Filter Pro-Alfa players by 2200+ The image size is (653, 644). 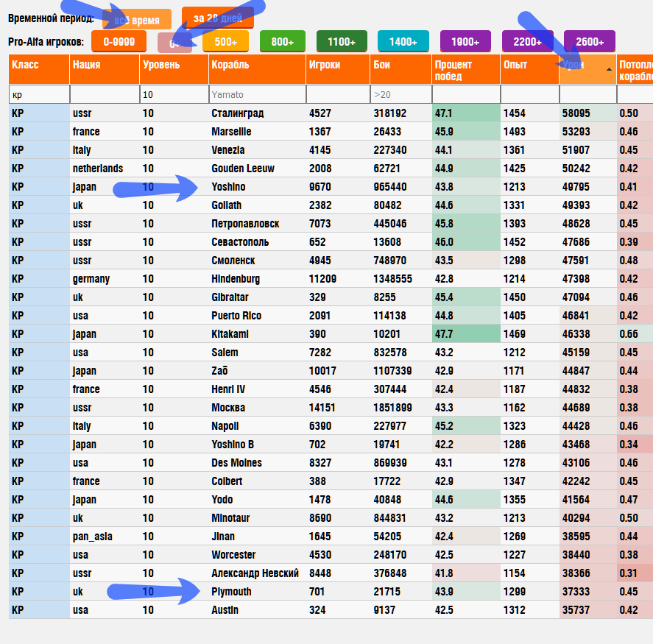[527, 42]
